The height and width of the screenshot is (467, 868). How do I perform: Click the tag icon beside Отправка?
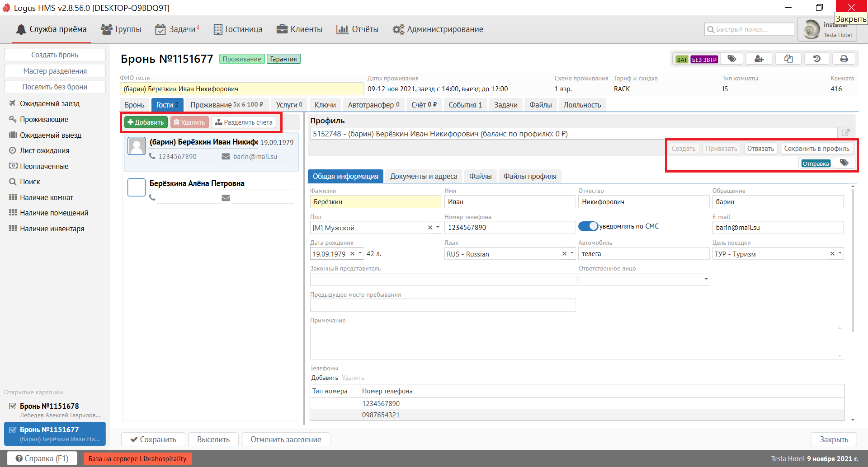coord(844,163)
